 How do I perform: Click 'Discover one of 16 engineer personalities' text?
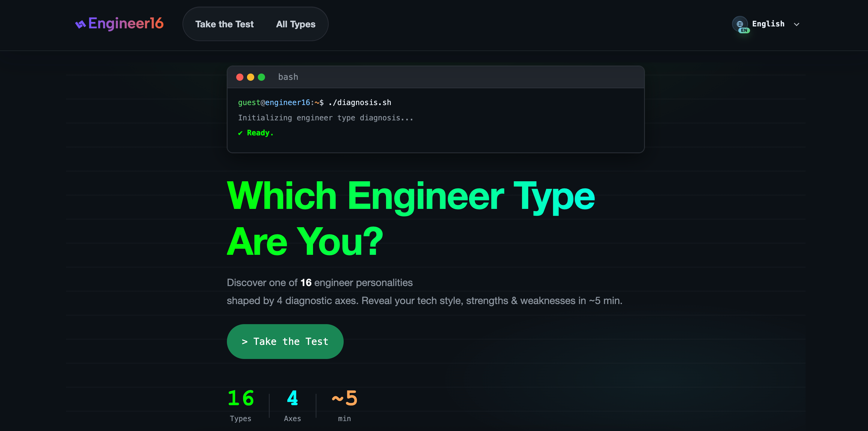tap(319, 282)
